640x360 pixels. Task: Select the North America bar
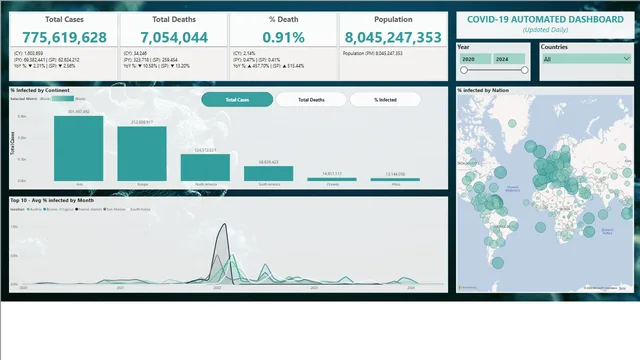[205, 167]
